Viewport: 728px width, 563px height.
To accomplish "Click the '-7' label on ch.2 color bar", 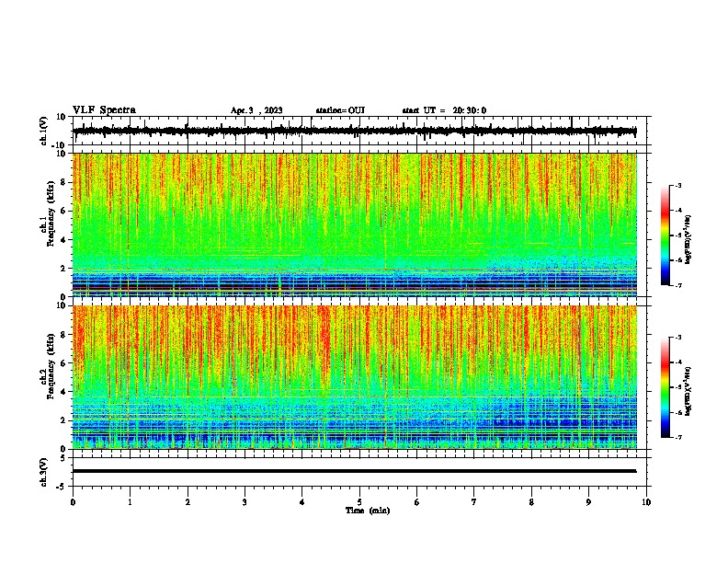I will coord(677,437).
